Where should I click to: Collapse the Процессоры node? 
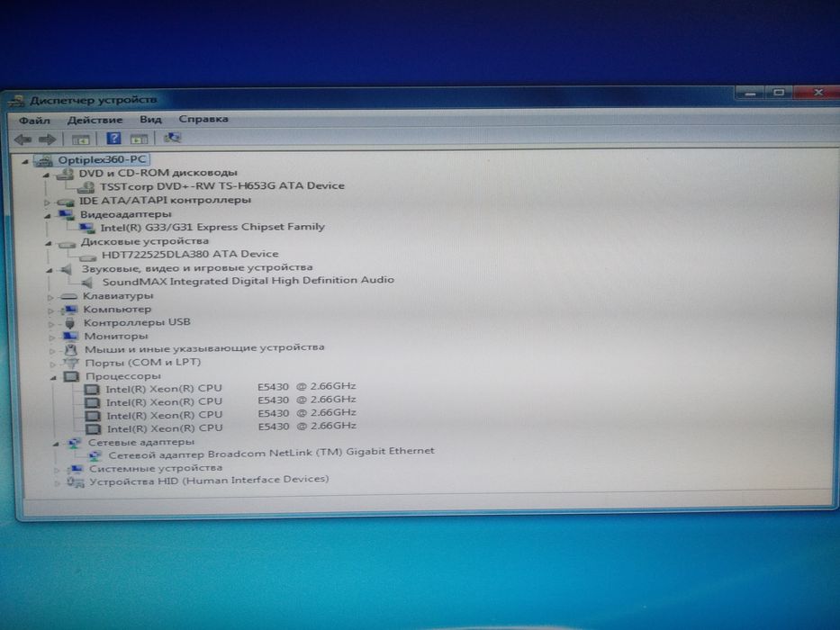click(x=53, y=378)
